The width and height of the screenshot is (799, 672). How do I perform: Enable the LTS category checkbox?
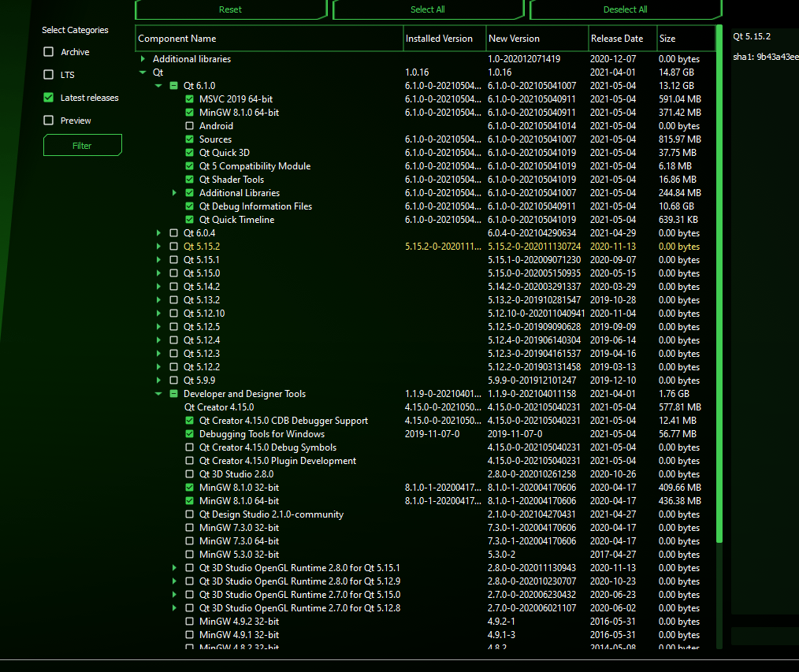(x=48, y=75)
